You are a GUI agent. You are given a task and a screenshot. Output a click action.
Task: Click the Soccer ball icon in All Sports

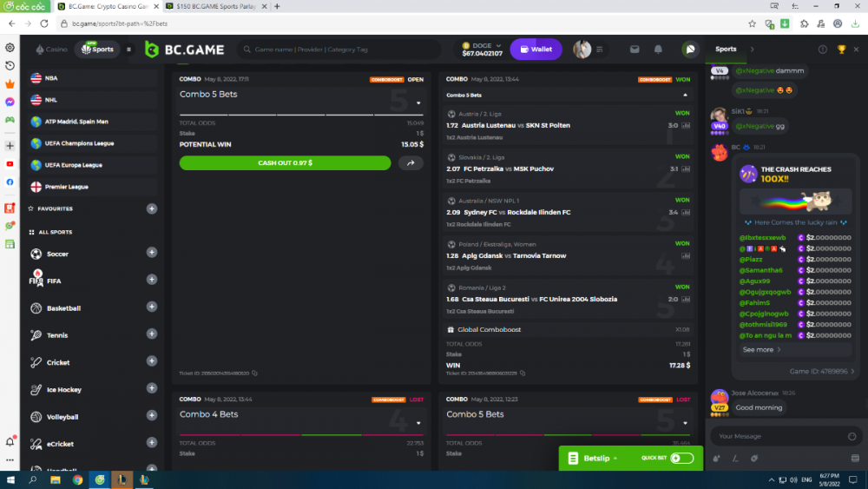click(x=36, y=254)
